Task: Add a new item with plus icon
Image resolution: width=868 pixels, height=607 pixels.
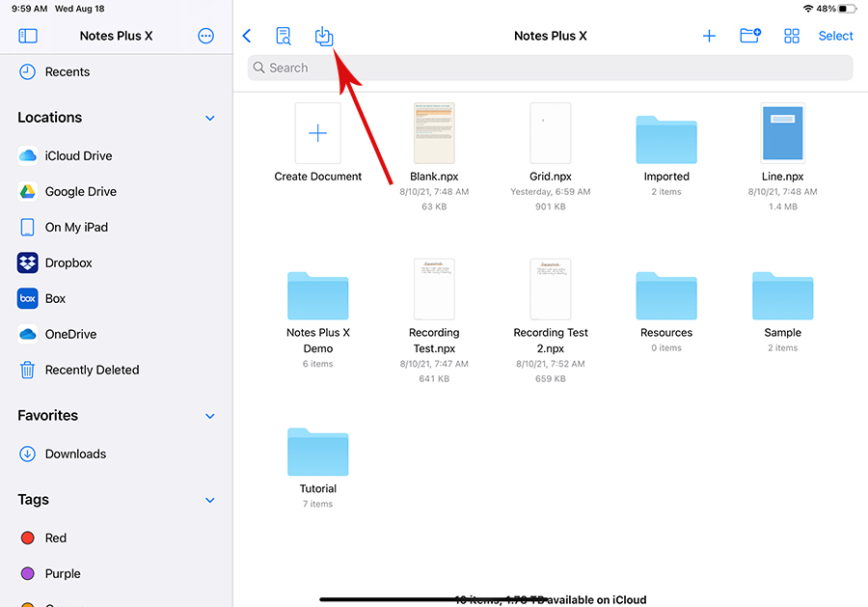Action: 709,36
